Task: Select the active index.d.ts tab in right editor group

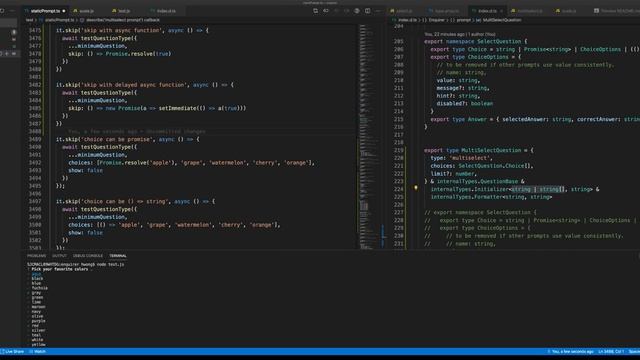Action: coord(487,11)
